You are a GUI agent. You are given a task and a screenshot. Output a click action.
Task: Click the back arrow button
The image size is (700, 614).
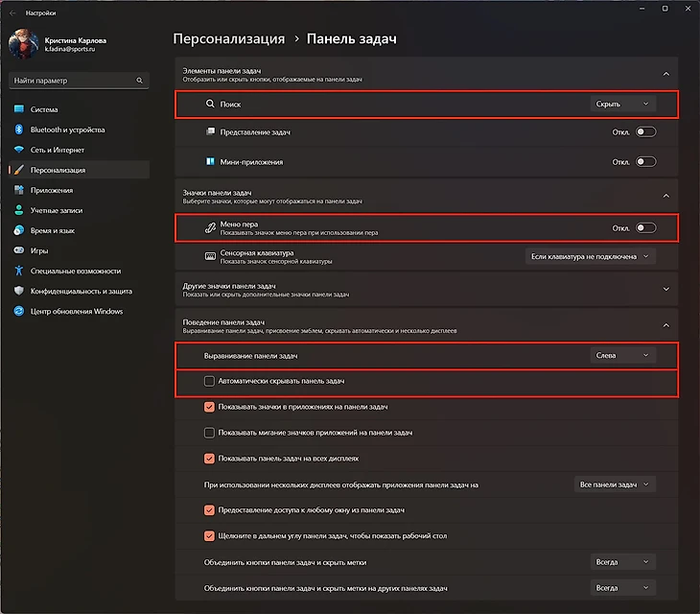(x=12, y=13)
